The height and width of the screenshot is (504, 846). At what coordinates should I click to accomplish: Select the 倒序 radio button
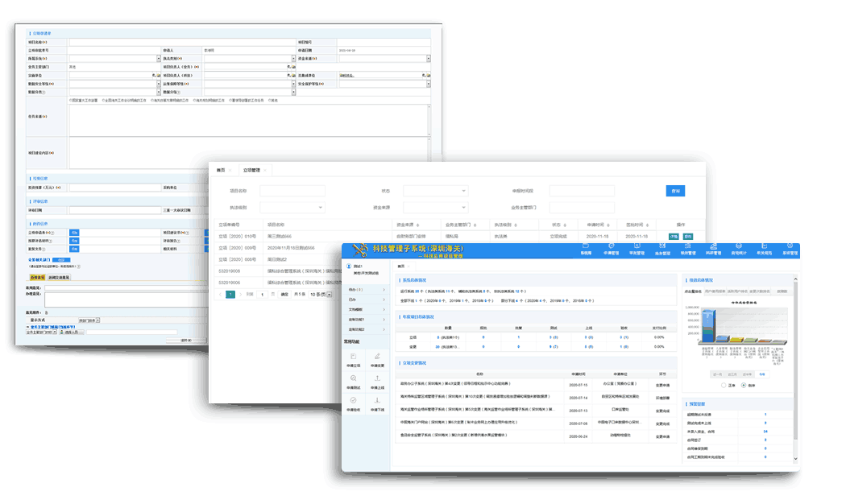(x=743, y=385)
